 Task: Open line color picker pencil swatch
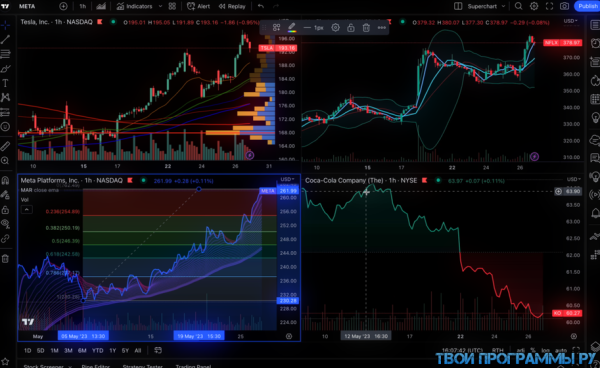coord(292,28)
